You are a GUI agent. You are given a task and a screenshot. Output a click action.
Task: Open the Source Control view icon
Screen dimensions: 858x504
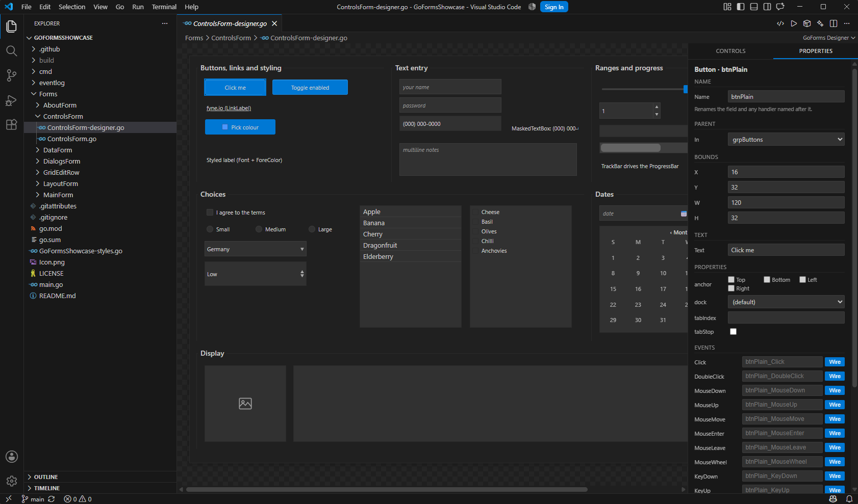coord(11,75)
